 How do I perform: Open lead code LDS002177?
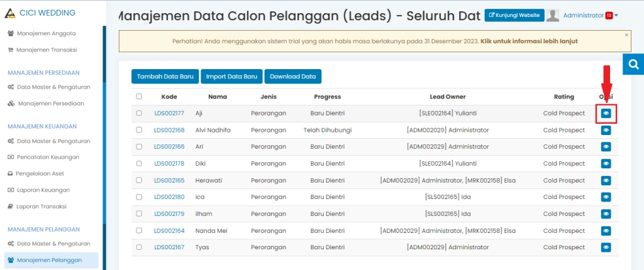pos(169,113)
